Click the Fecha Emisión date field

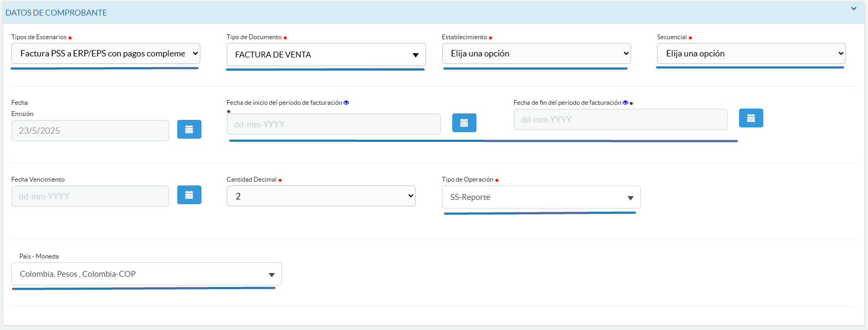(90, 131)
